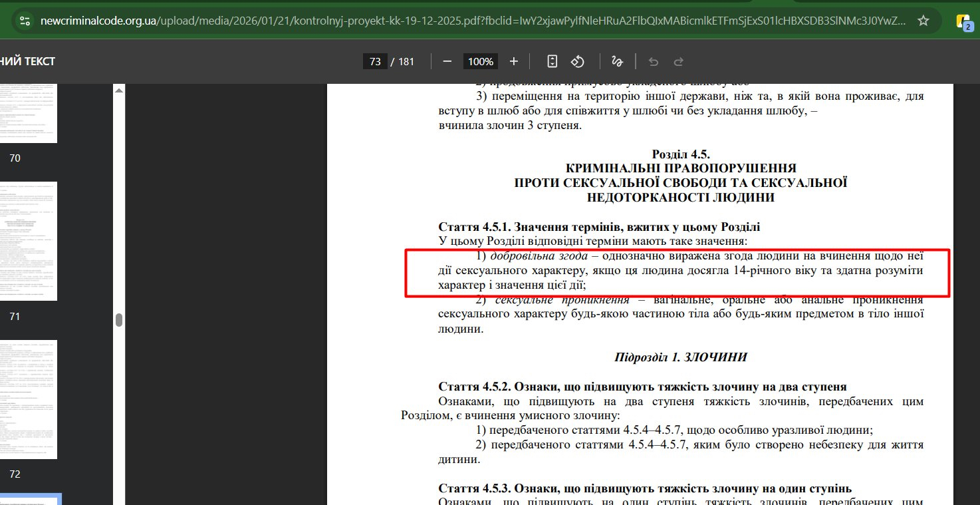Click the zoom out minus button

point(447,61)
